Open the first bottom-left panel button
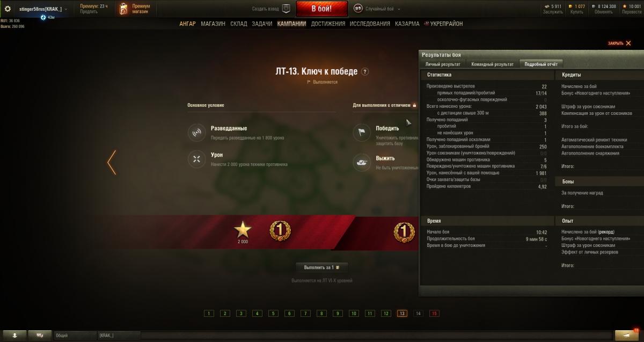The height and width of the screenshot is (342, 644). point(14,335)
